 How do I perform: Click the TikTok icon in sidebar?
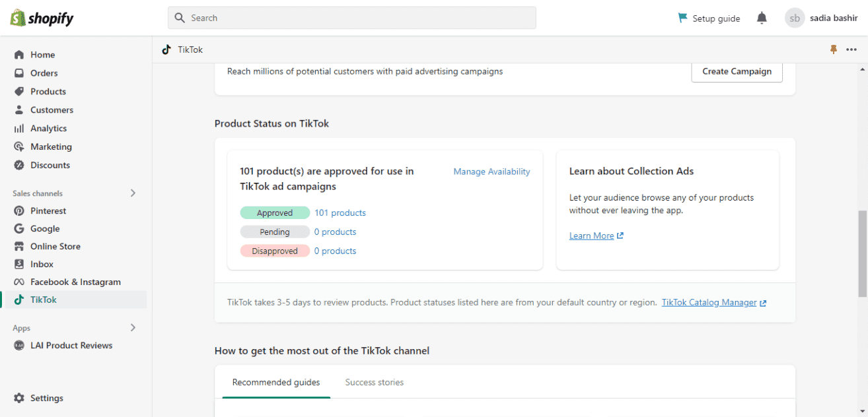(19, 300)
